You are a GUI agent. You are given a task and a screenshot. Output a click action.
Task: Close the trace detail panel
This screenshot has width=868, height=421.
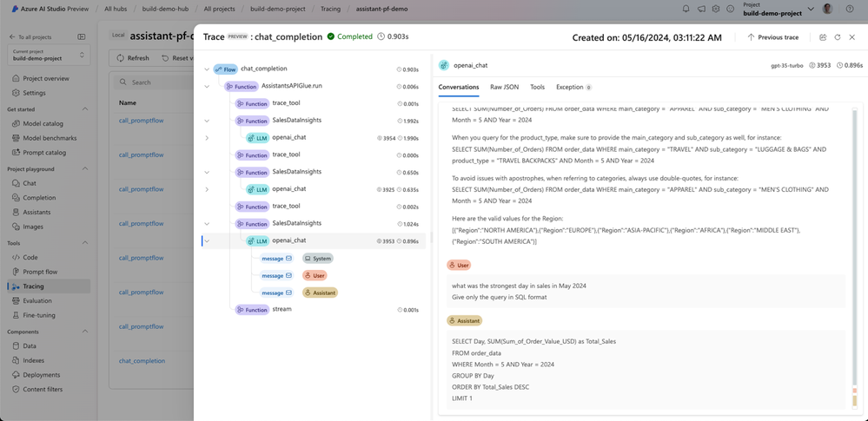[851, 37]
